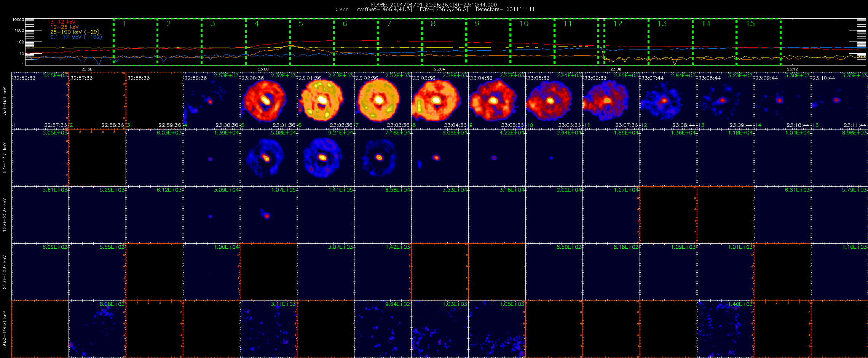Open the 3.0-6.0 keV image starting 23:09:44

pyautogui.click(x=782, y=101)
